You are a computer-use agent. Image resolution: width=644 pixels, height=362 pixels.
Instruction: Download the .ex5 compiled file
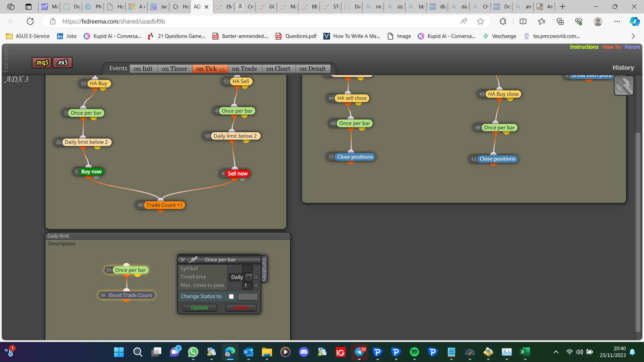click(62, 62)
